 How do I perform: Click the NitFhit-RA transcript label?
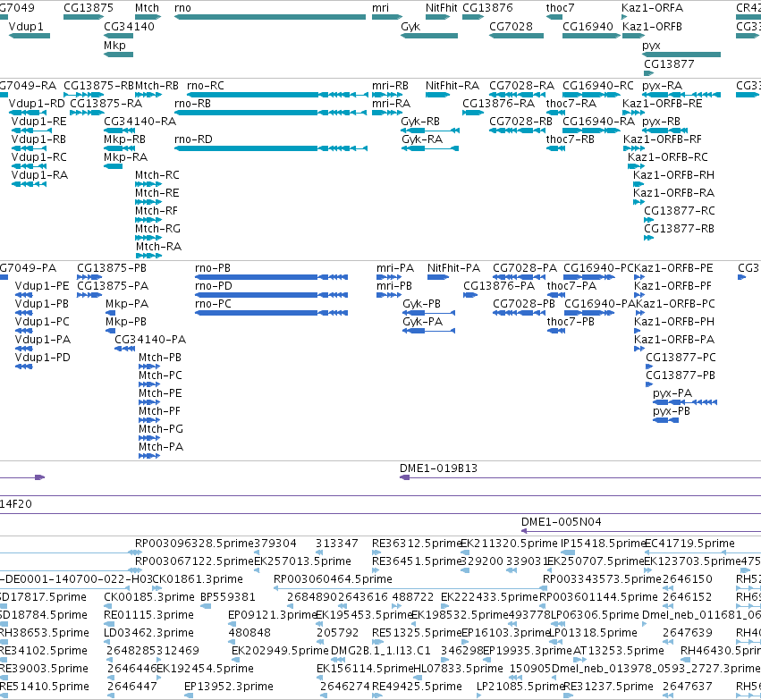point(452,86)
